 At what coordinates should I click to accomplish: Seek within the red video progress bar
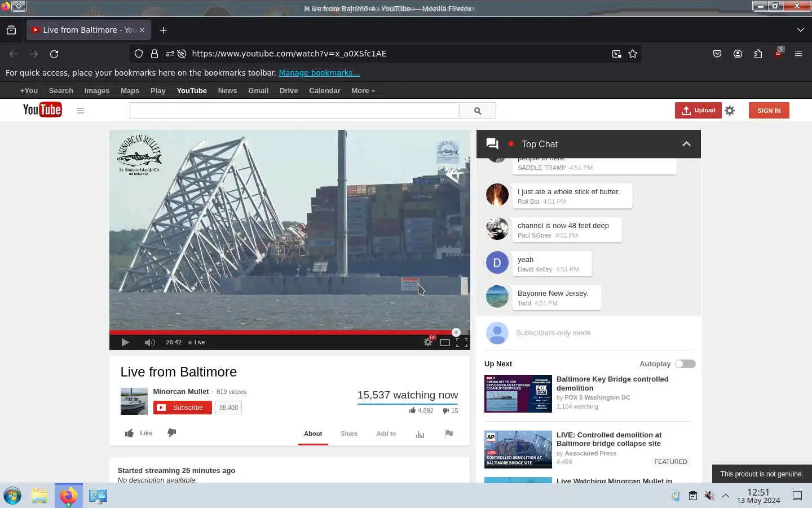click(x=283, y=332)
